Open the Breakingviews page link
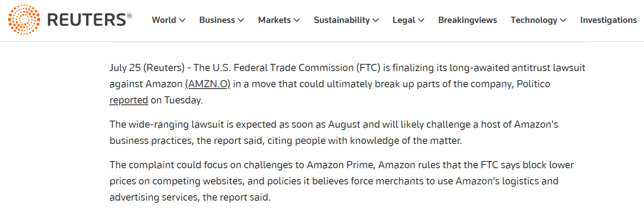This screenshot has height=215, width=644. tap(467, 20)
